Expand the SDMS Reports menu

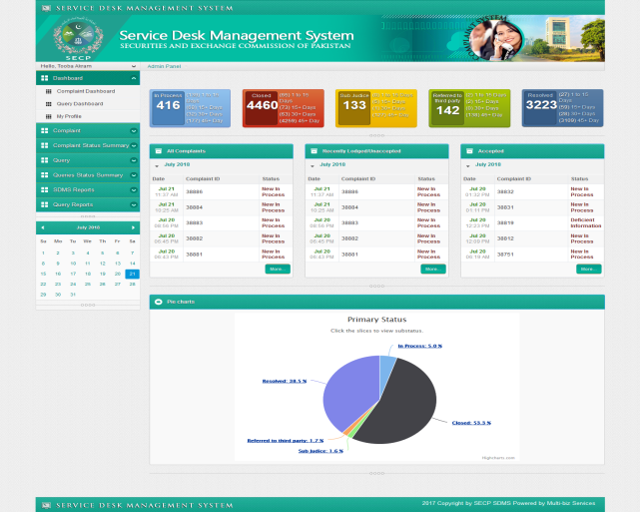133,190
